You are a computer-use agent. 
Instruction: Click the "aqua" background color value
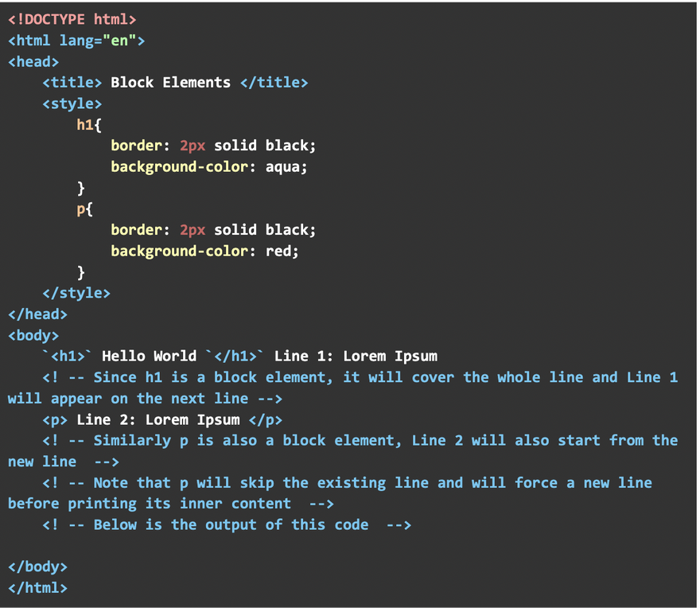pyautogui.click(x=286, y=166)
